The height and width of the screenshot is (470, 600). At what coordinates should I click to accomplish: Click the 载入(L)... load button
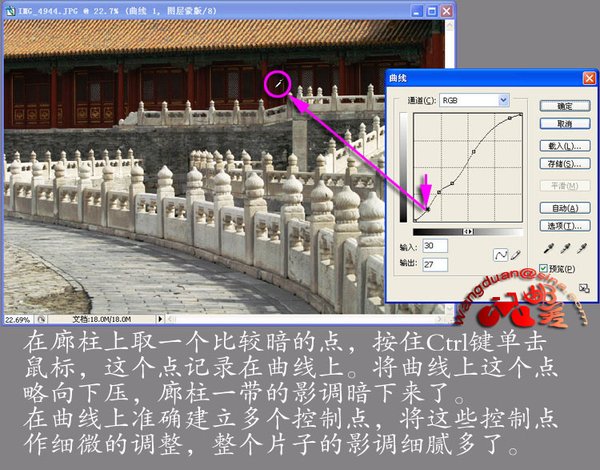(x=564, y=145)
